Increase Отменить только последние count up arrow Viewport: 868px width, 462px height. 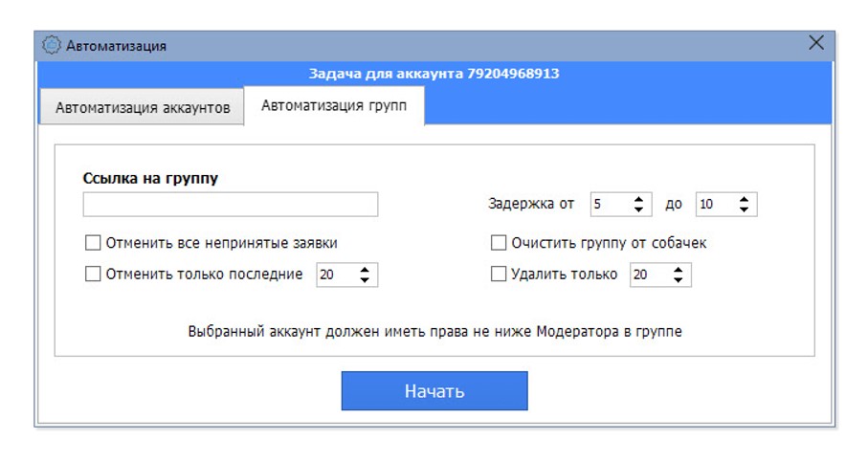(365, 270)
